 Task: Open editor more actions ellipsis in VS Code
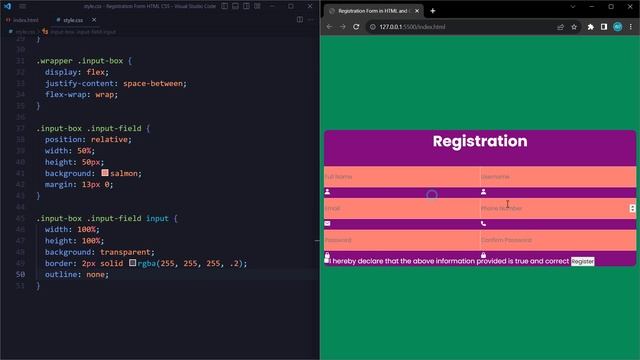(x=311, y=20)
